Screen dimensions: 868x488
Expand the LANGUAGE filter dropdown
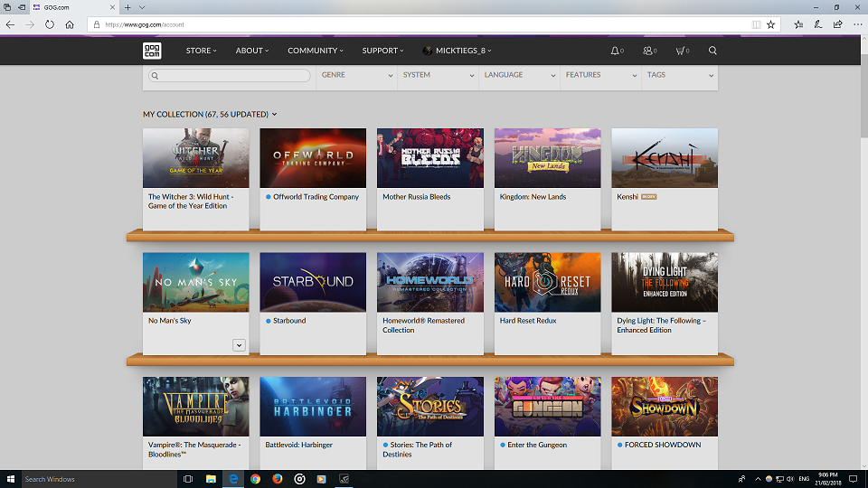519,75
